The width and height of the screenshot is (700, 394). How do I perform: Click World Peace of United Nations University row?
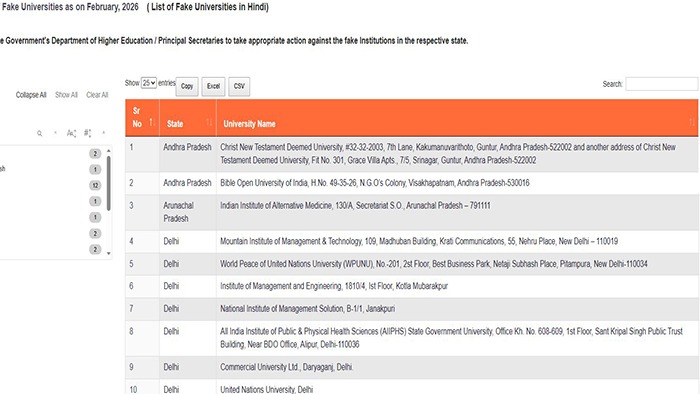click(412, 264)
